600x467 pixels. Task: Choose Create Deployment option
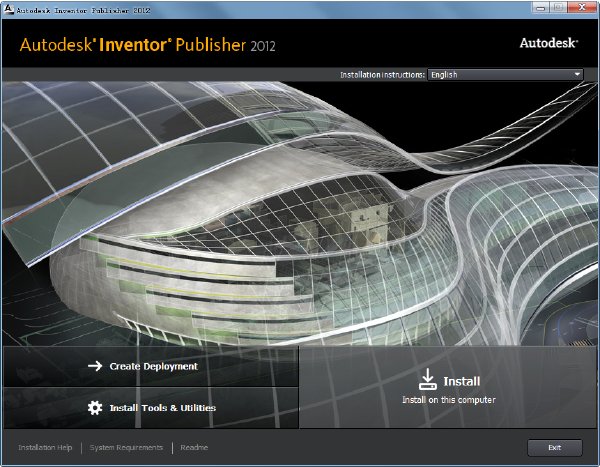(x=151, y=366)
